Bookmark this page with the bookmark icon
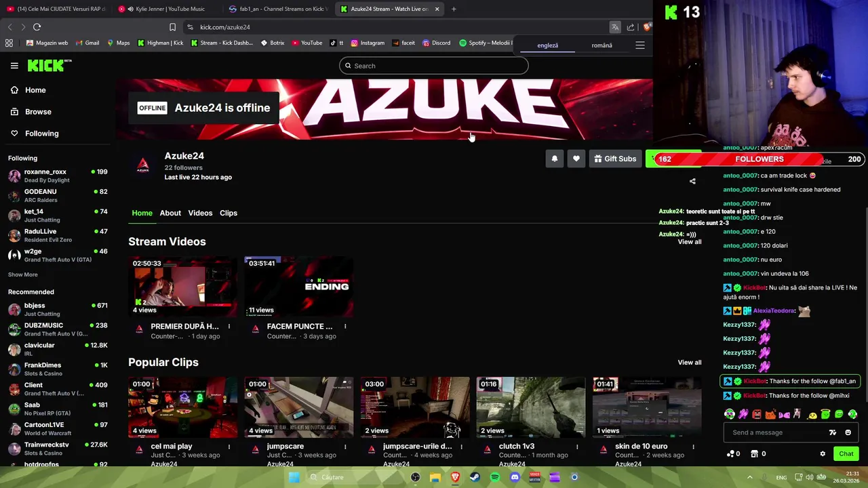The width and height of the screenshot is (868, 488). pos(172,27)
